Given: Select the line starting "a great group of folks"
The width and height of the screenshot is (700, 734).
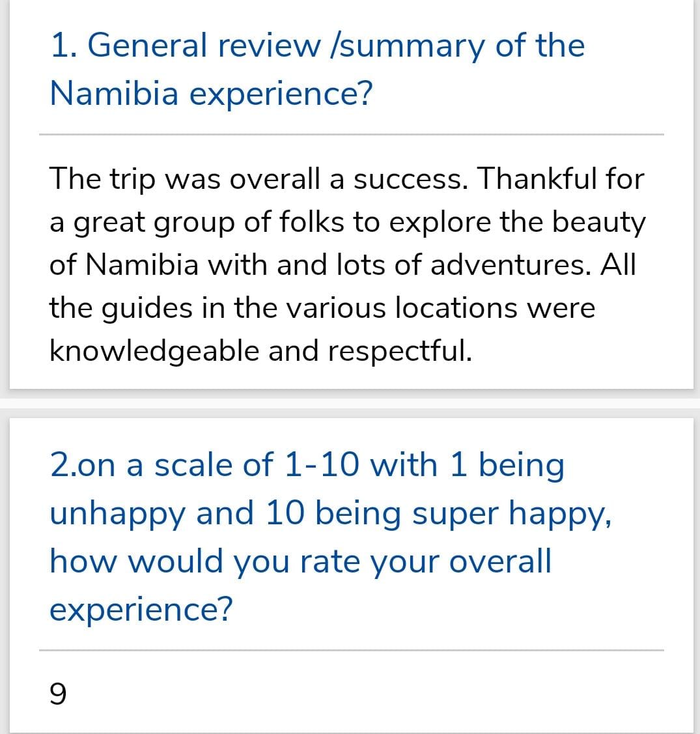Looking at the screenshot, I should [347, 222].
